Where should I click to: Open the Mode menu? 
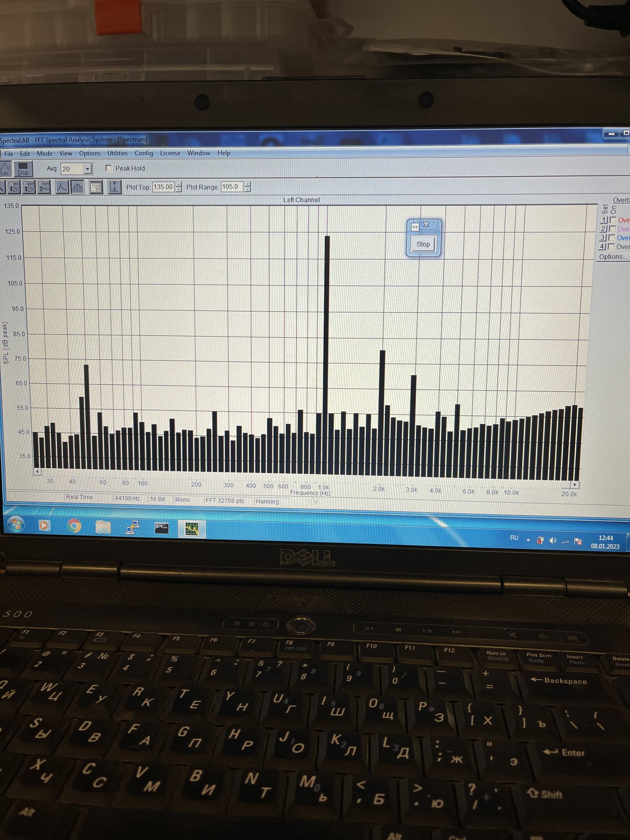[45, 153]
